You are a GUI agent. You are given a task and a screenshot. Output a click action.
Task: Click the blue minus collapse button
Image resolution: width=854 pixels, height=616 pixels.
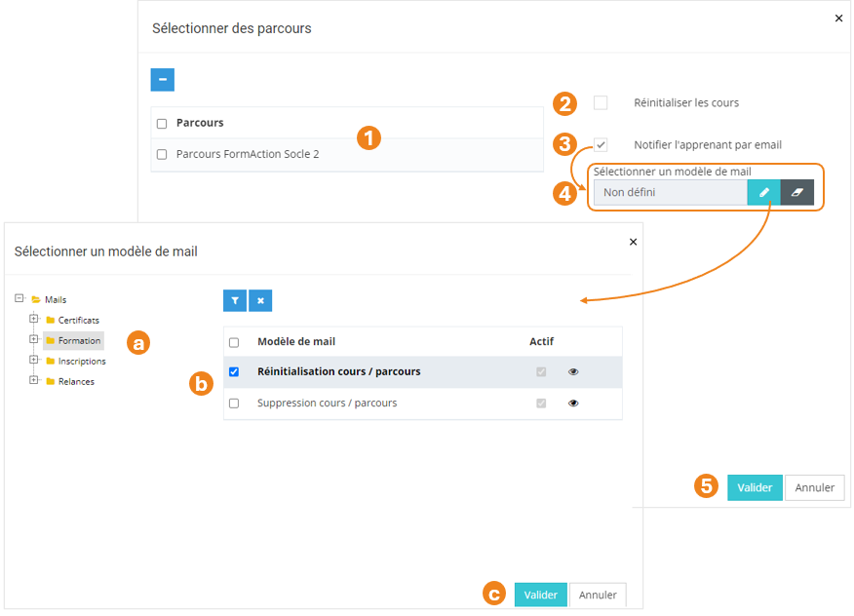(162, 79)
